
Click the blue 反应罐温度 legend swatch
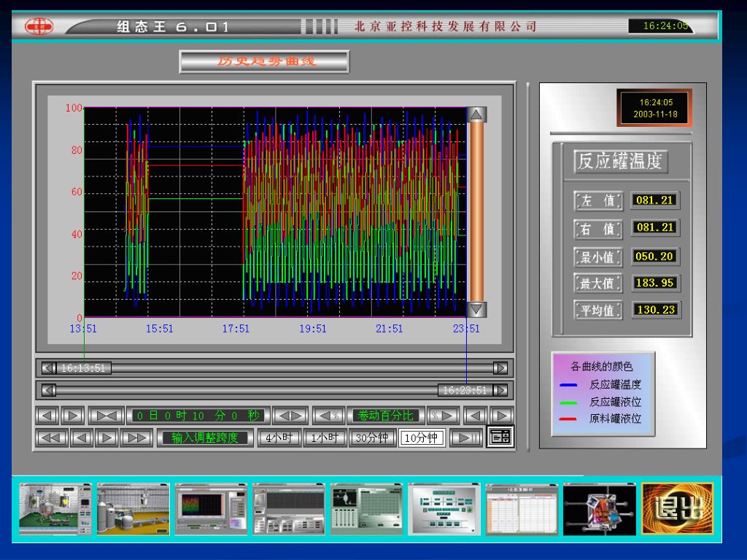point(568,385)
